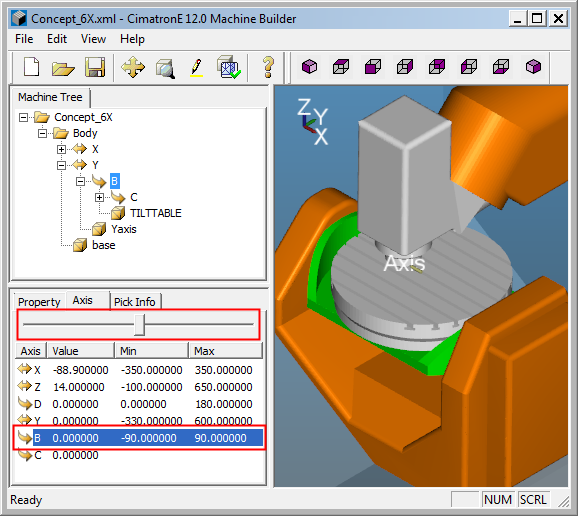Collapse the Body folder node
Image resolution: width=578 pixels, height=516 pixels.
[x=42, y=133]
